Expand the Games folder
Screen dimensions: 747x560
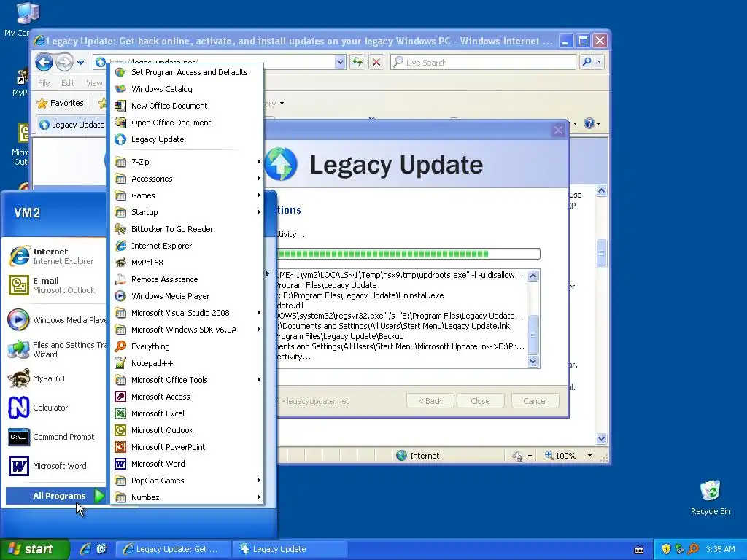187,195
